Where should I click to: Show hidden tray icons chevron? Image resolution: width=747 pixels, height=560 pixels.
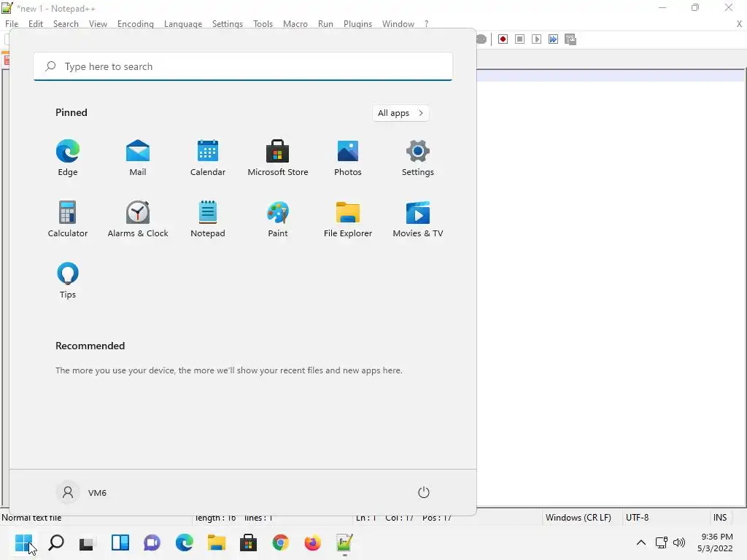641,542
